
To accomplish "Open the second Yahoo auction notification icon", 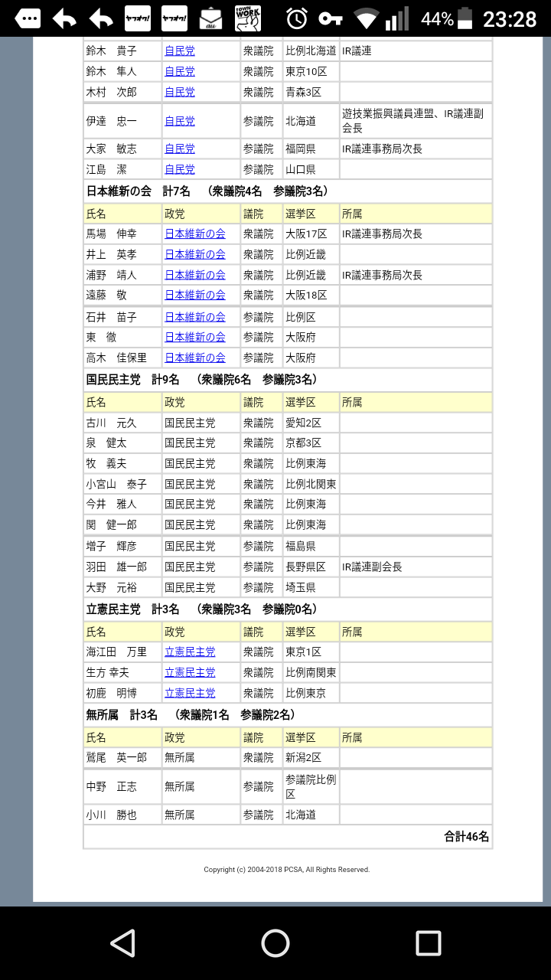I will 174,19.
